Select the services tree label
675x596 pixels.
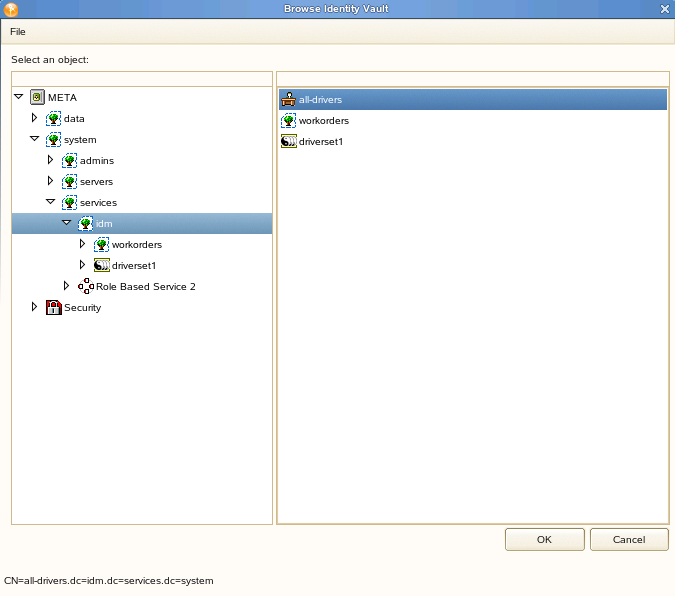(98, 203)
